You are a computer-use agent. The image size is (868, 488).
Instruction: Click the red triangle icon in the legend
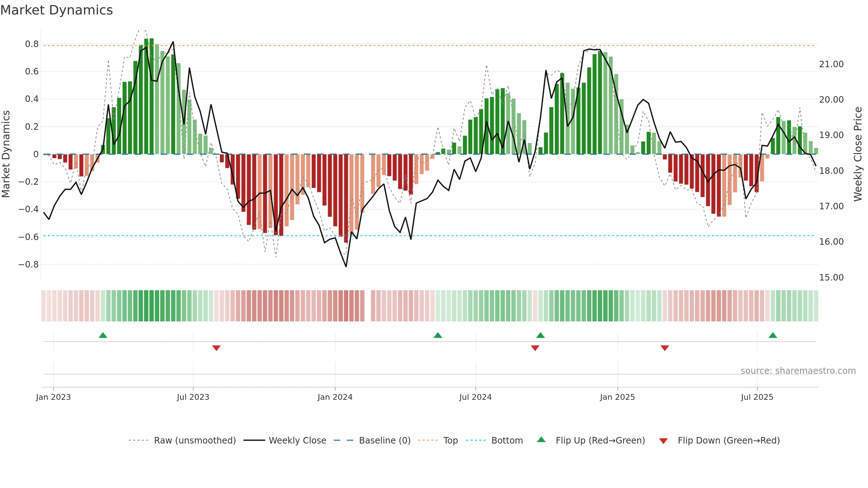tap(663, 441)
